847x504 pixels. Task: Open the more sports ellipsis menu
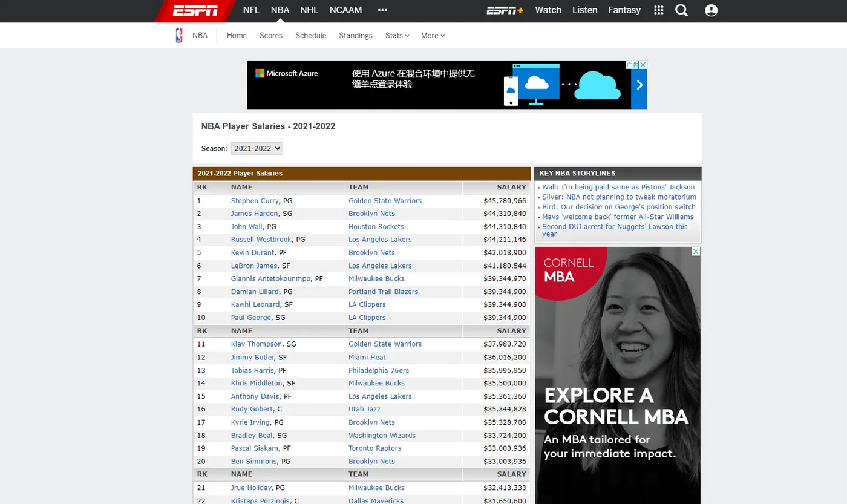[x=382, y=10]
